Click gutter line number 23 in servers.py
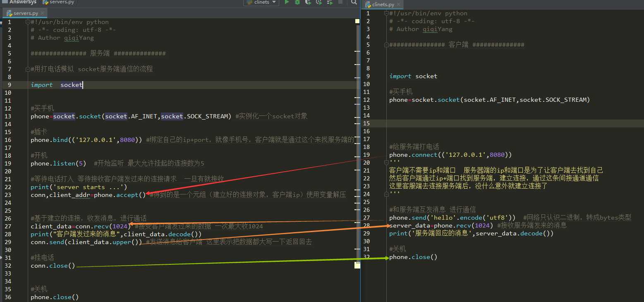 pyautogui.click(x=8, y=195)
